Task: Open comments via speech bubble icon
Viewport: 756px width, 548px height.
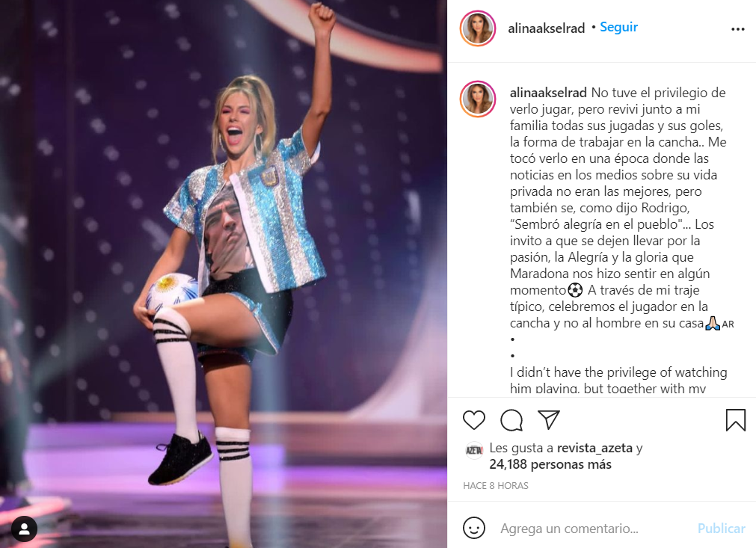Action: tap(511, 420)
